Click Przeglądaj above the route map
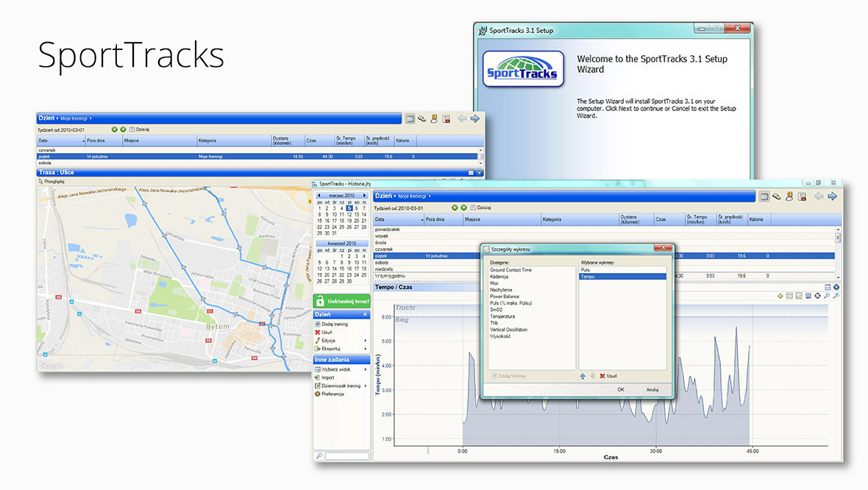 pyautogui.click(x=51, y=182)
